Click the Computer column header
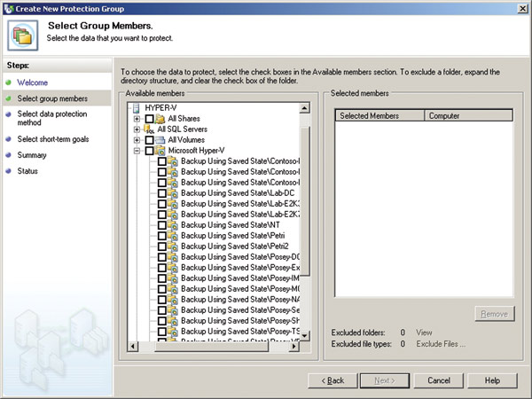The image size is (532, 399). [468, 115]
